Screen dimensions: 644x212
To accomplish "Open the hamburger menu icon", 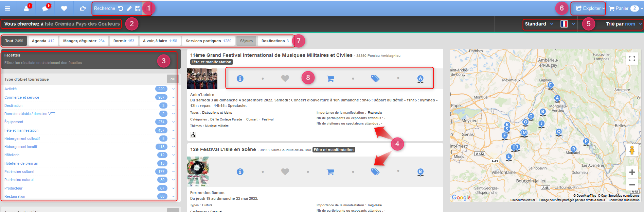I will (x=7, y=9).
